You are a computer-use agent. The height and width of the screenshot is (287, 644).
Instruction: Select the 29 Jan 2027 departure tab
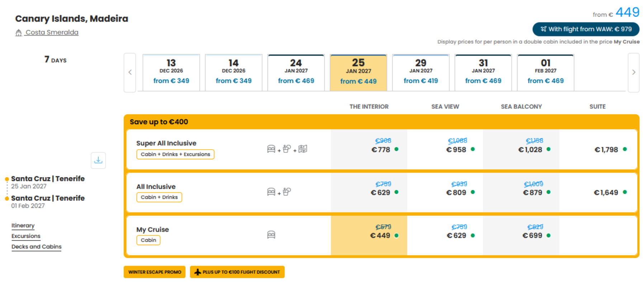click(x=421, y=73)
